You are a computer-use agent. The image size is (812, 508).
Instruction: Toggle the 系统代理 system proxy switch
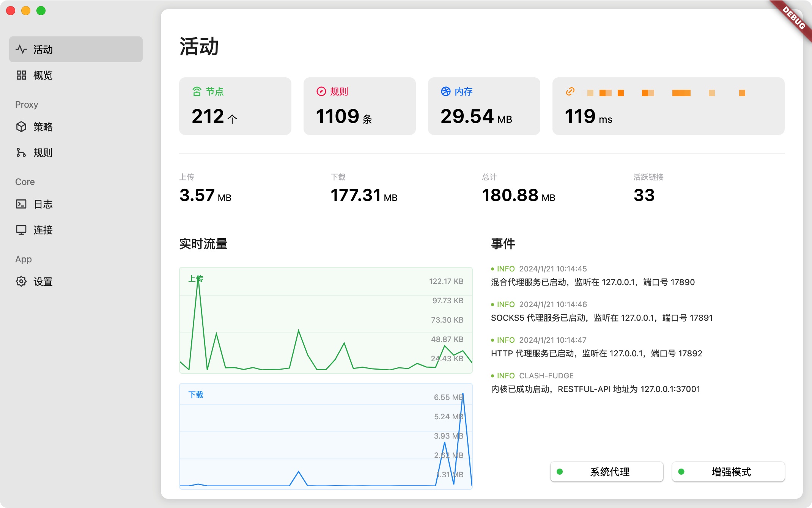coord(606,472)
